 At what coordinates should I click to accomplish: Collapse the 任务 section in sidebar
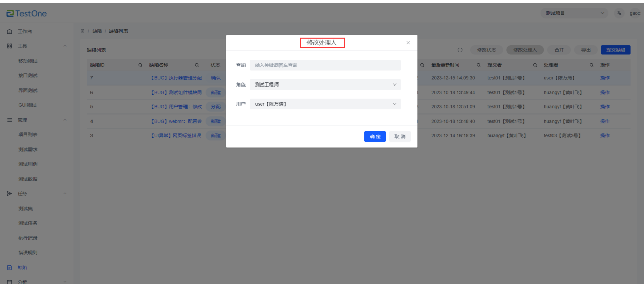[x=64, y=194]
